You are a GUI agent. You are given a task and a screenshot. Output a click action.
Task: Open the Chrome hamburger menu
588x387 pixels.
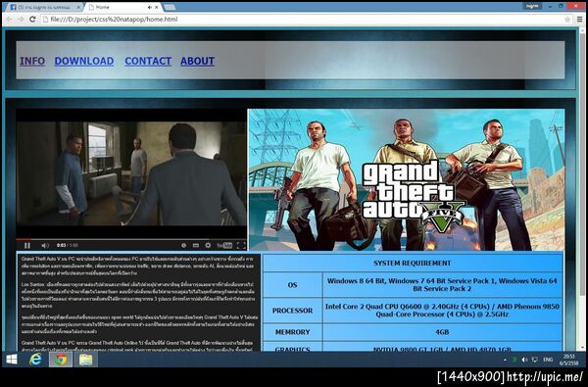580,20
